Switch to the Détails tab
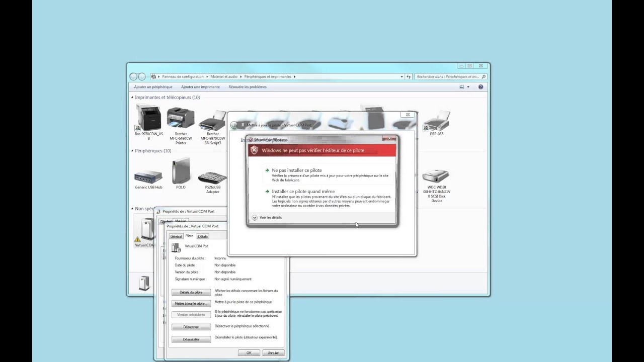Viewport: 644px width, 362px height. click(x=203, y=236)
